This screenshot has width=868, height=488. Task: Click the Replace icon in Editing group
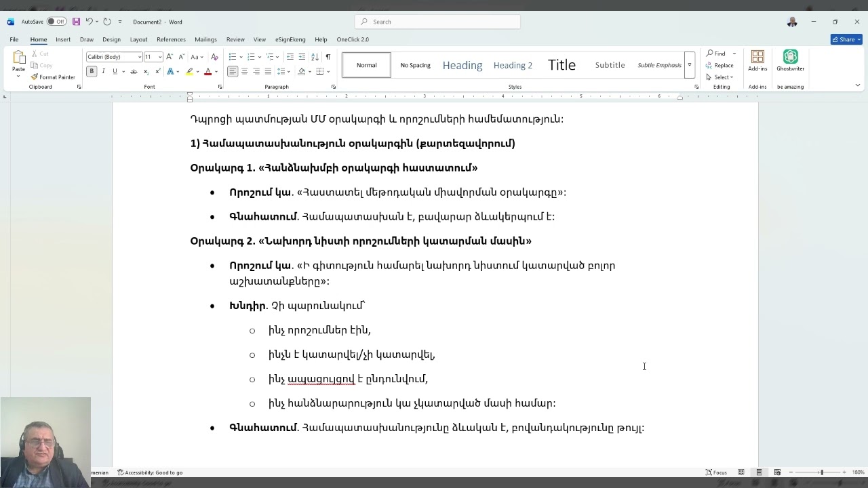[x=719, y=65]
